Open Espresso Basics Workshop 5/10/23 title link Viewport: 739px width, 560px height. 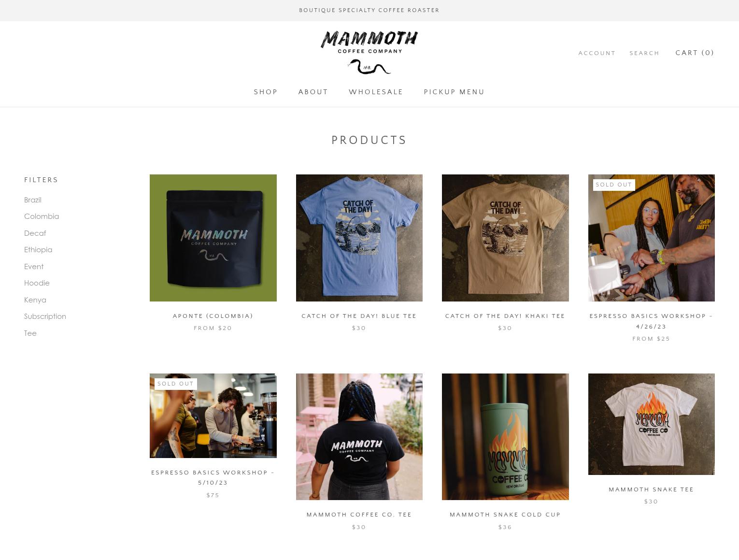pos(213,477)
